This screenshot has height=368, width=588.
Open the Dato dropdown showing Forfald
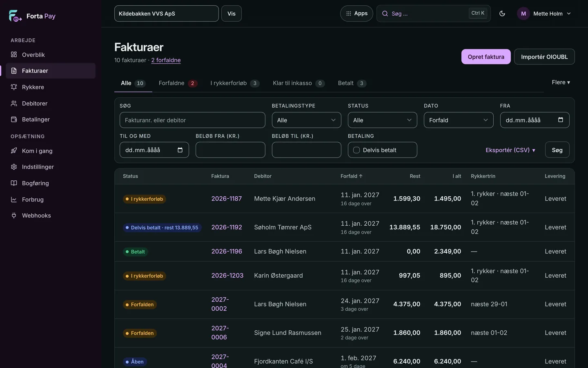pyautogui.click(x=459, y=120)
